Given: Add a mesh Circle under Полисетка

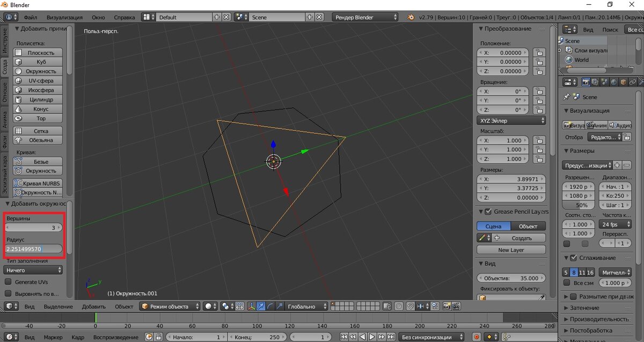Looking at the screenshot, I should pyautogui.click(x=38, y=71).
